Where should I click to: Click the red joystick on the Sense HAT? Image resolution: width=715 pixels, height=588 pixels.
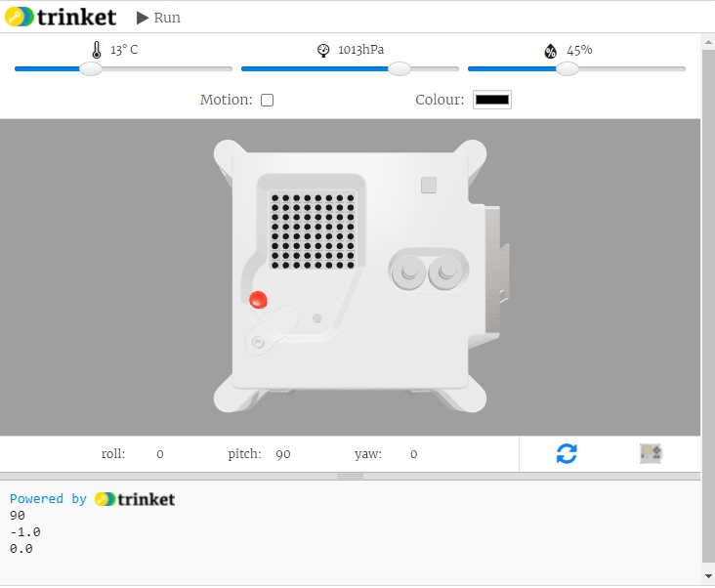click(258, 300)
